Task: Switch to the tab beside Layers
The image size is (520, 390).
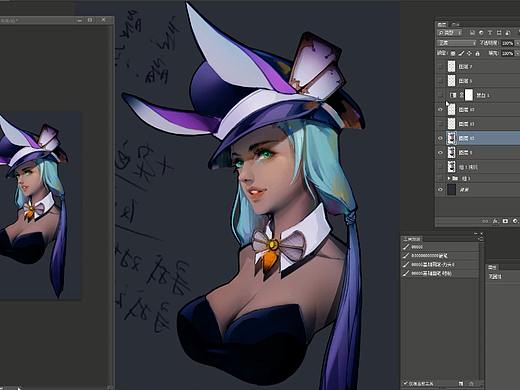Action: click(x=455, y=25)
